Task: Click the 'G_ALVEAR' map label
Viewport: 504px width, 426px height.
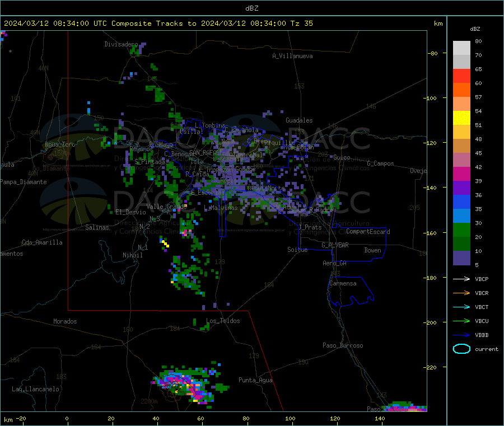Action: (335, 245)
